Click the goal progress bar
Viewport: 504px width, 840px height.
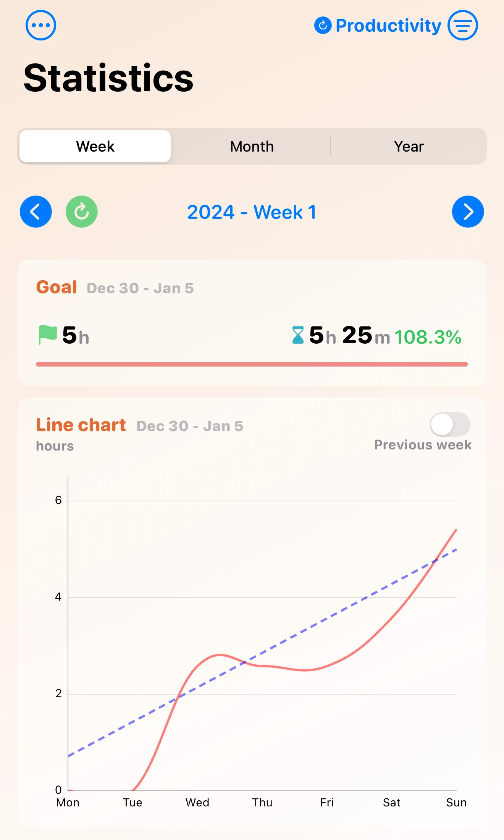(x=252, y=364)
